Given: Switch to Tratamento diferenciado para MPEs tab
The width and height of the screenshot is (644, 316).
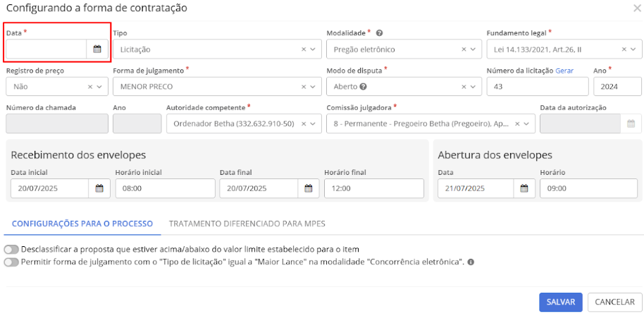Looking at the screenshot, I should [247, 224].
